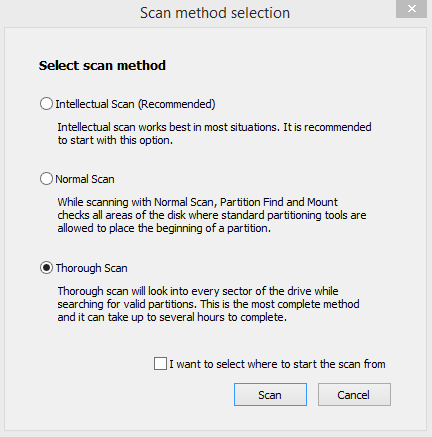Click the selected Thorough Scan radio circle
This screenshot has height=438, width=432.
coord(46,268)
